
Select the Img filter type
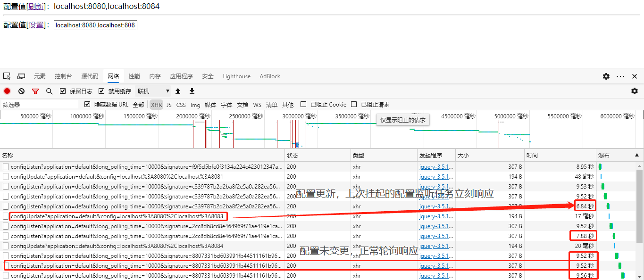195,105
